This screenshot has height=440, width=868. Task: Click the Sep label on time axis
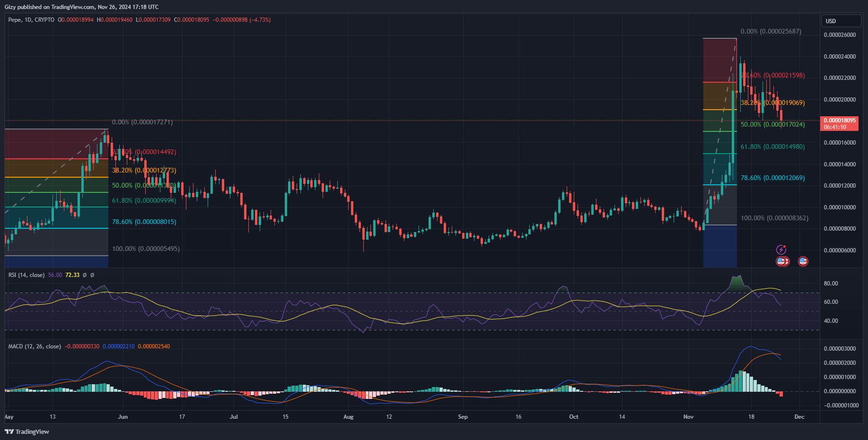463,417
